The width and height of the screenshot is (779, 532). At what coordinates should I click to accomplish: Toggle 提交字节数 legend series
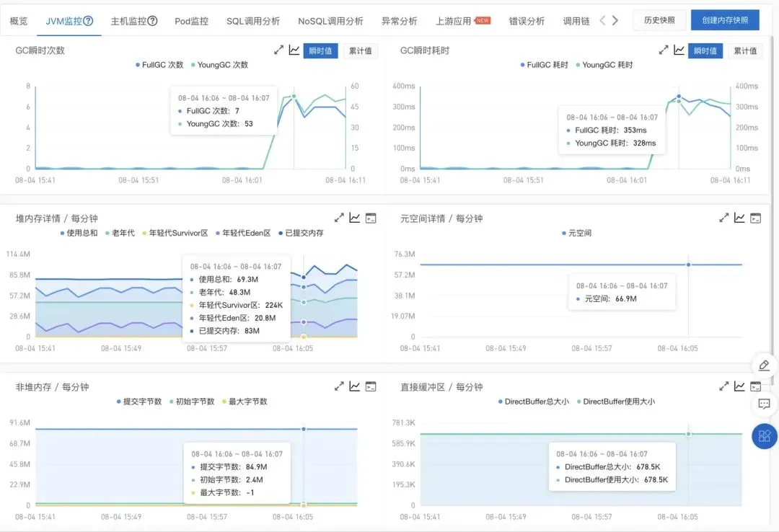pyautogui.click(x=139, y=402)
